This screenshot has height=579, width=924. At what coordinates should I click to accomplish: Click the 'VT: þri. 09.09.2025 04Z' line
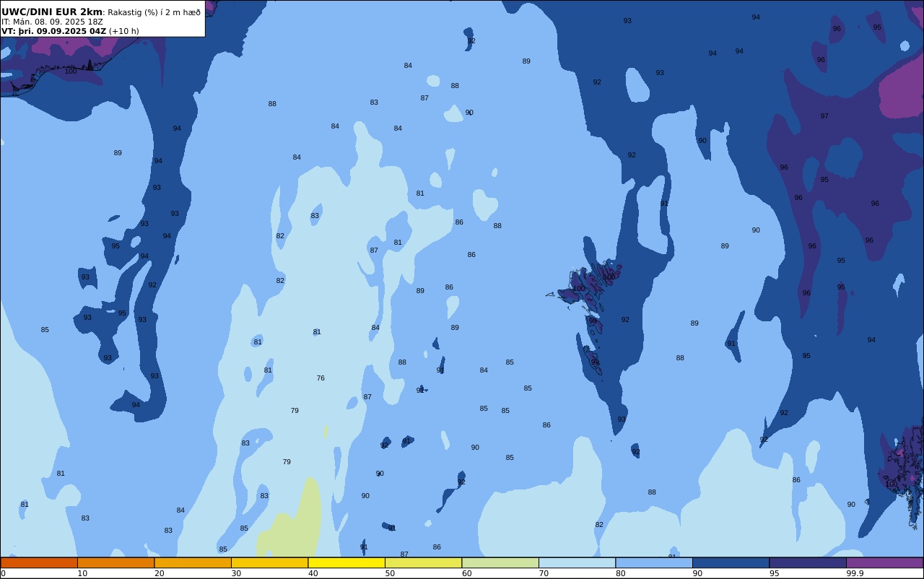(x=54, y=31)
